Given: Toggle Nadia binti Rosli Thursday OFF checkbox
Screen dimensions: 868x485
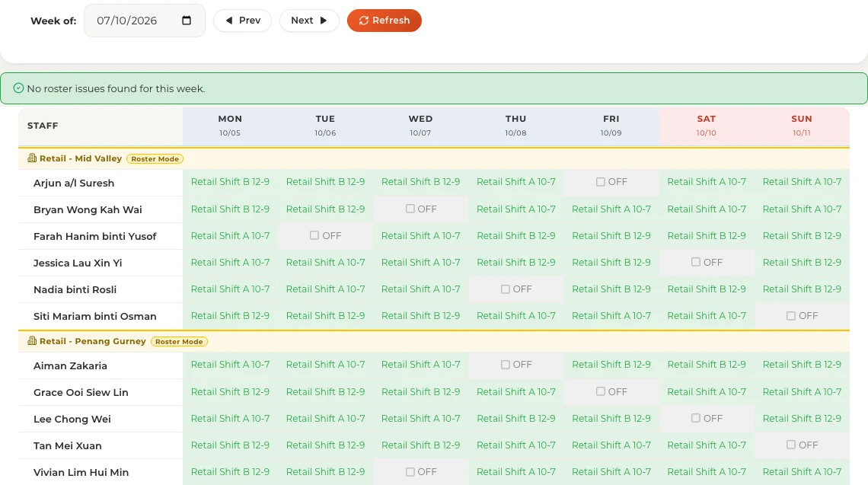Looking at the screenshot, I should 506,289.
